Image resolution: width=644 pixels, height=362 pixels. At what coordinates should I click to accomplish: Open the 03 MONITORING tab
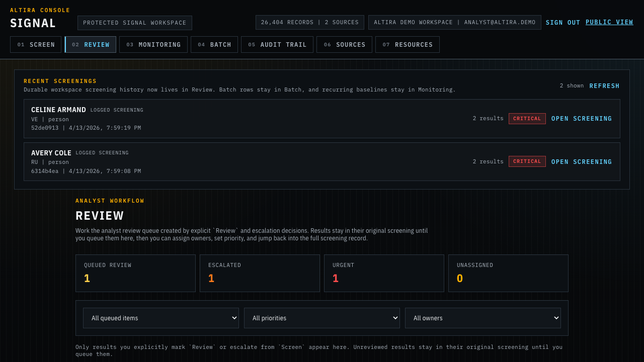point(153,44)
